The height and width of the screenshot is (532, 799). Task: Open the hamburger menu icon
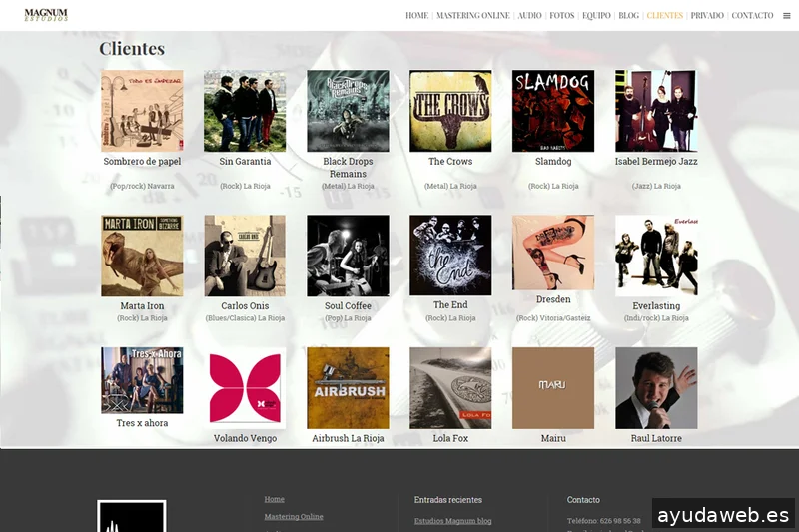pos(787,16)
